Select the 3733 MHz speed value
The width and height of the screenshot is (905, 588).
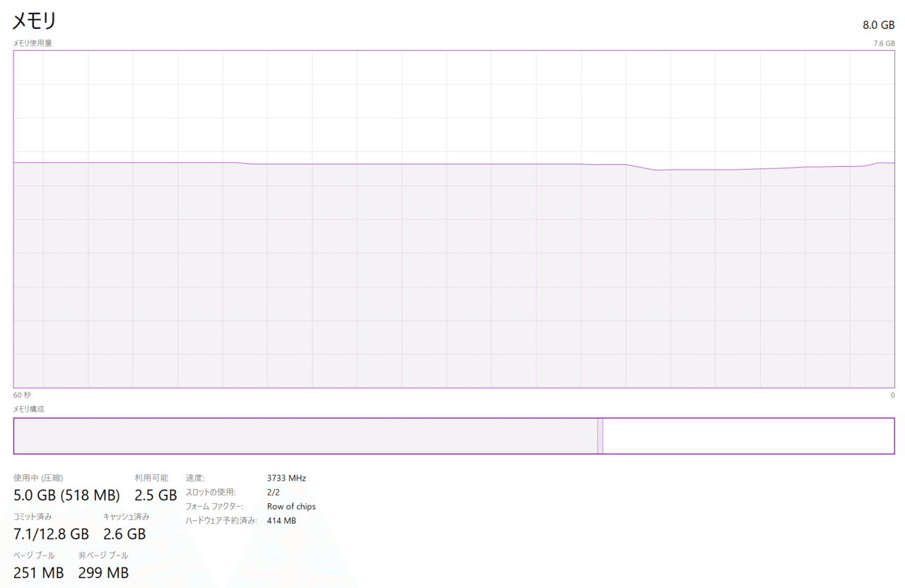coord(286,478)
